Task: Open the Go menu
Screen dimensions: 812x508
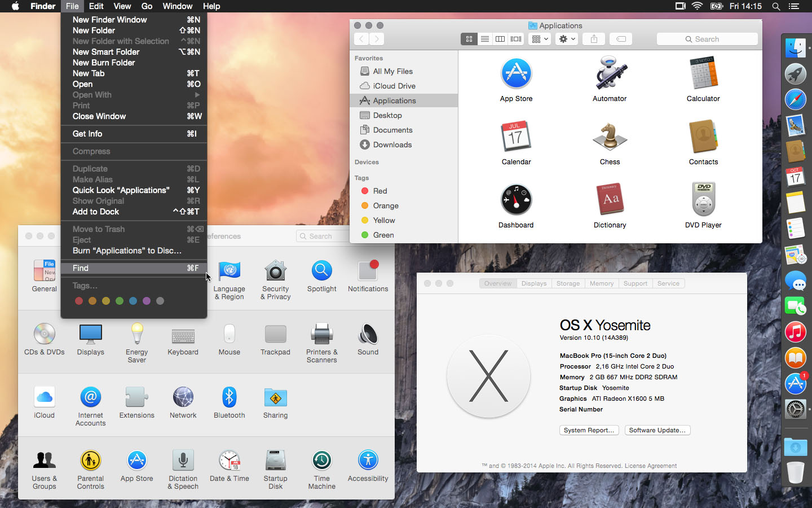Action: [x=147, y=6]
